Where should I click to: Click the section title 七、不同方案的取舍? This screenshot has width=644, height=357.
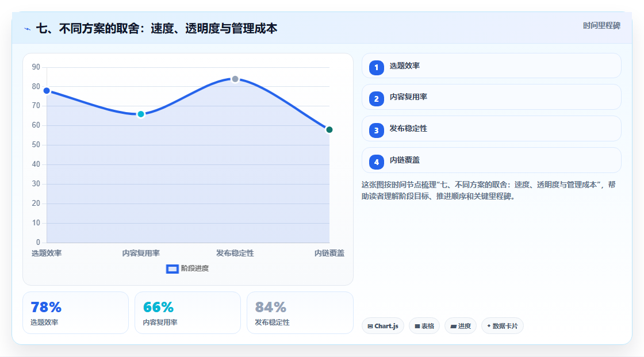[x=156, y=28]
